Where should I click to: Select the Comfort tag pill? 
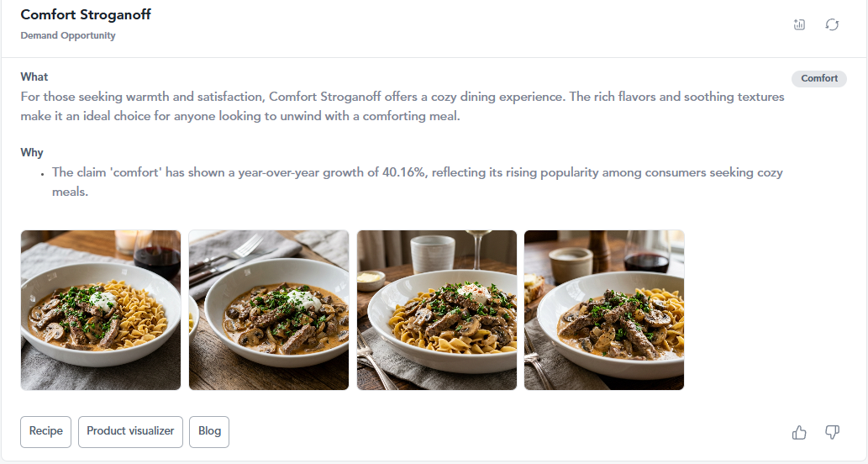click(x=818, y=78)
